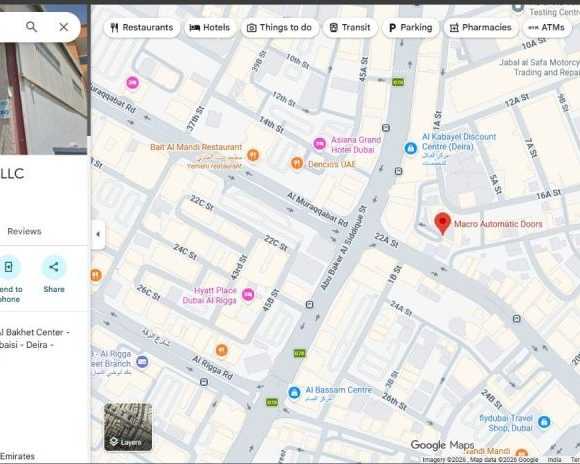The image size is (580, 464).
Task: Show Pharmacies nearby
Action: coord(480,27)
